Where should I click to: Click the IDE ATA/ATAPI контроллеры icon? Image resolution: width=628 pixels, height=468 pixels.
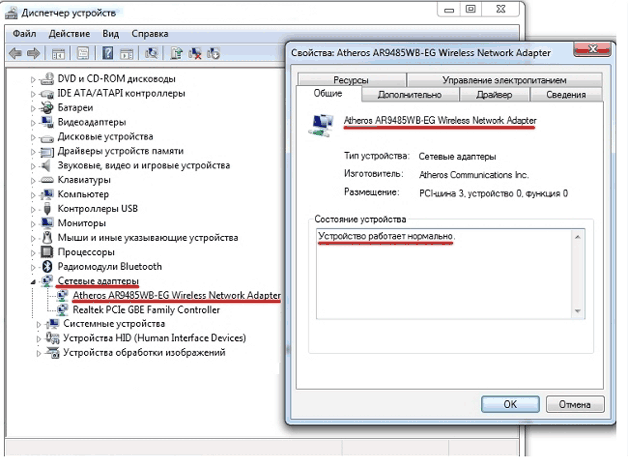[47, 94]
